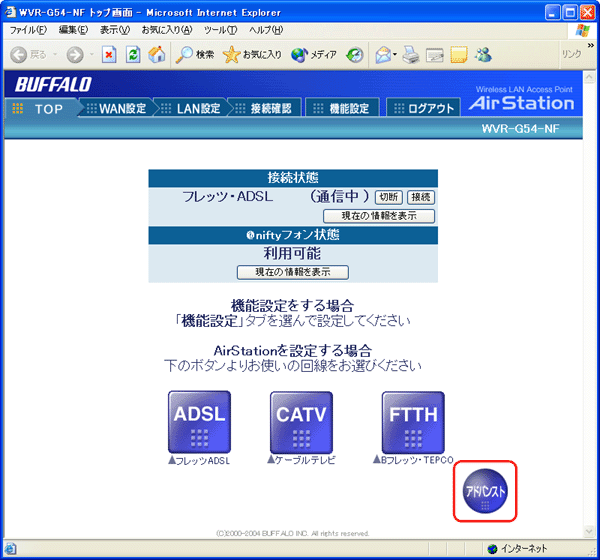Switch to the WAN設定 tab

[117, 109]
